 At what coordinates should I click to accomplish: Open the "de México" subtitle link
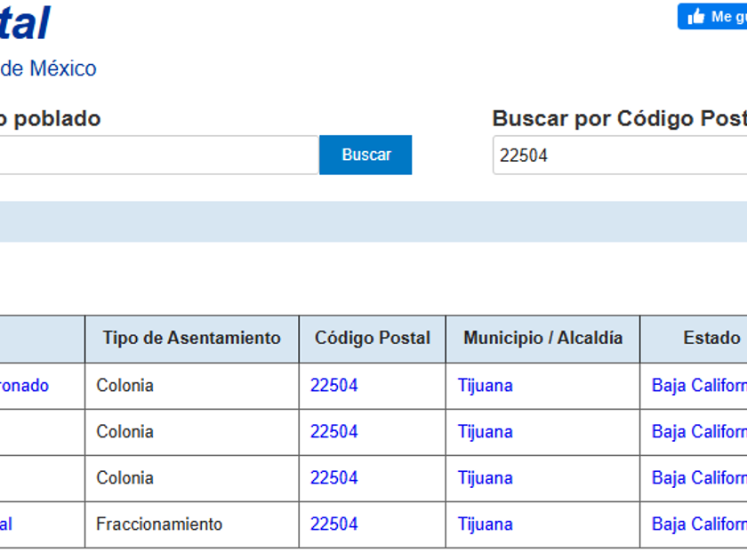[48, 68]
